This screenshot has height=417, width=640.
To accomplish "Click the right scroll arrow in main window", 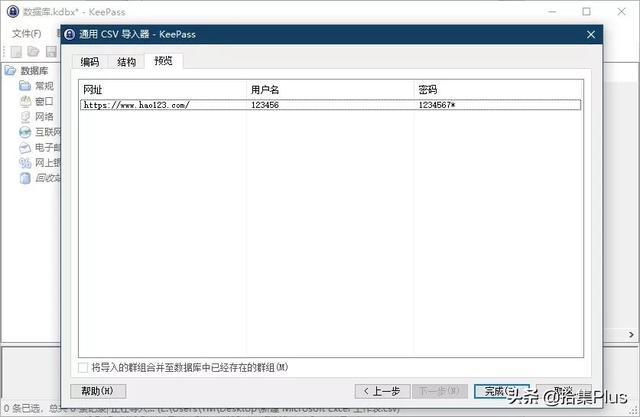I will pyautogui.click(x=631, y=335).
